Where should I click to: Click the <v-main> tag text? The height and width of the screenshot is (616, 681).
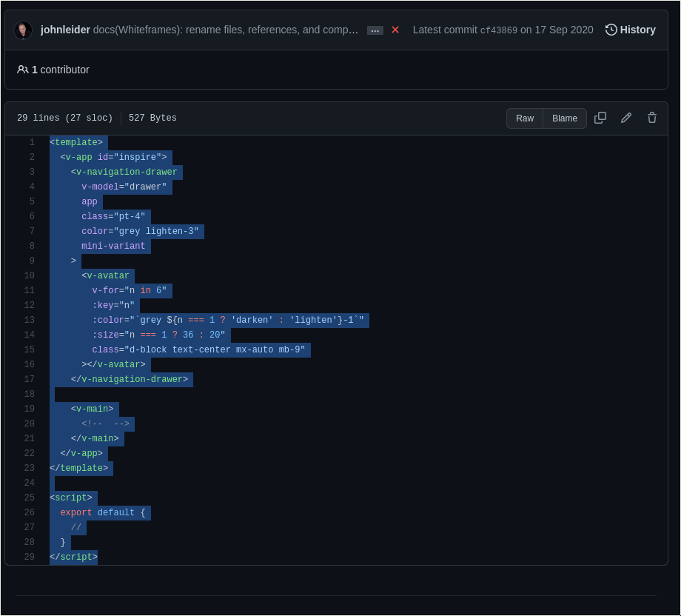coord(92,409)
